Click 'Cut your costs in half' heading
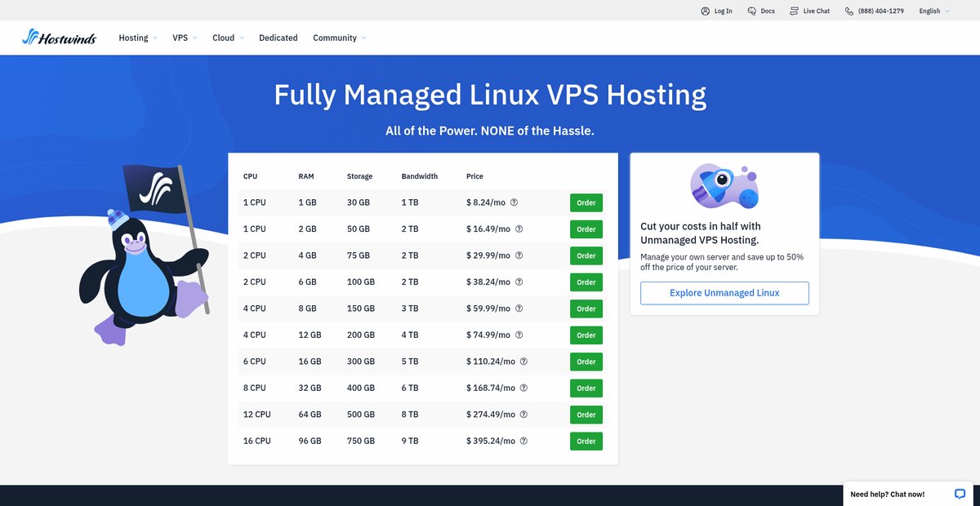Image resolution: width=980 pixels, height=506 pixels. coord(700,233)
